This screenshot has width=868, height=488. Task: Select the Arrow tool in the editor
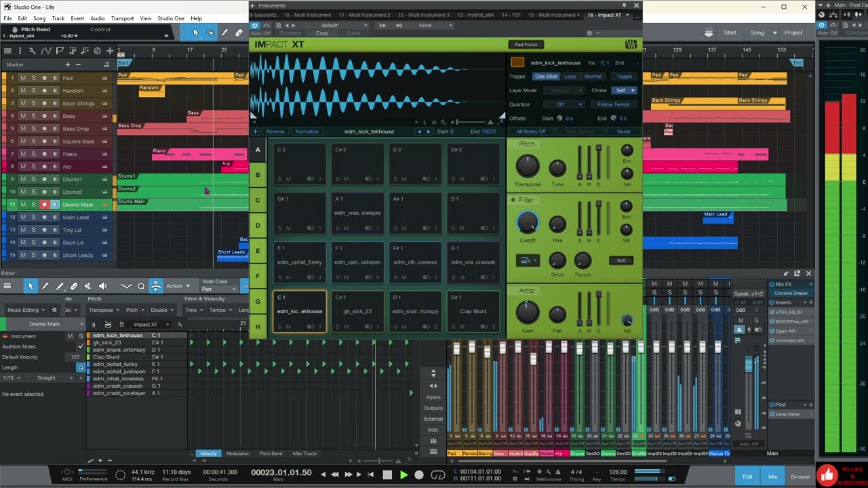tap(31, 286)
